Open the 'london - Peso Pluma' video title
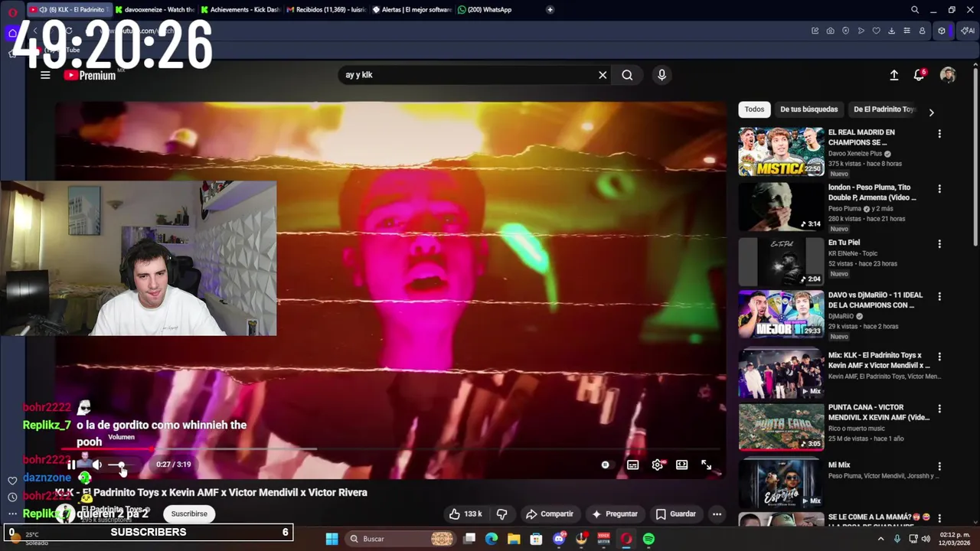This screenshot has width=980, height=551. [872, 193]
